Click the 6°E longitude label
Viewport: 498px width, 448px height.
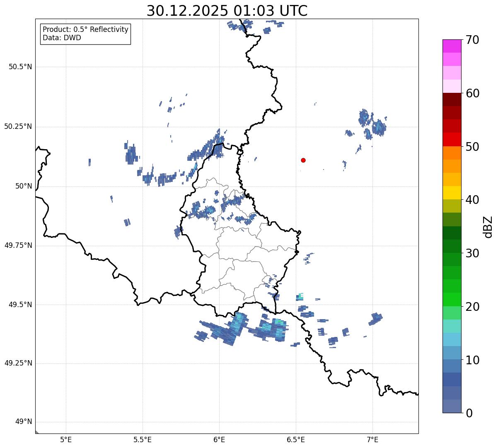click(219, 439)
